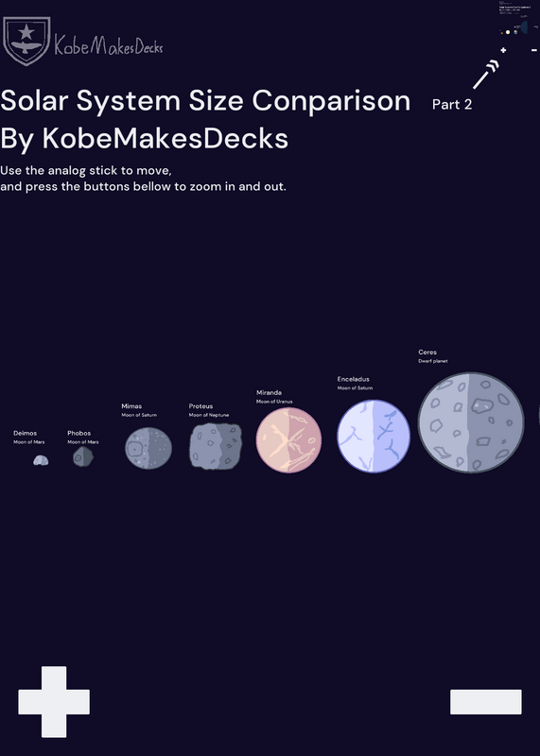Click the Ceres name label
The height and width of the screenshot is (756, 540).
427,352
